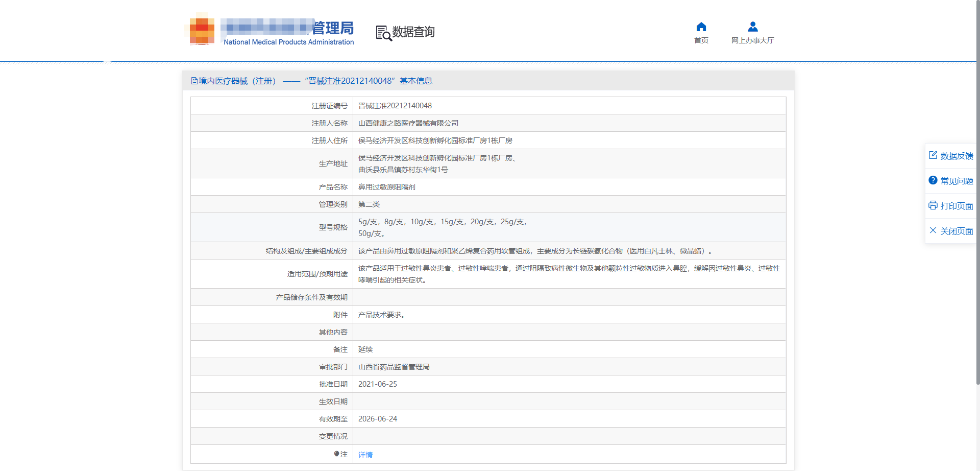980x471 pixels.
Task: Click the 打印页面 printer icon
Action: (x=933, y=205)
